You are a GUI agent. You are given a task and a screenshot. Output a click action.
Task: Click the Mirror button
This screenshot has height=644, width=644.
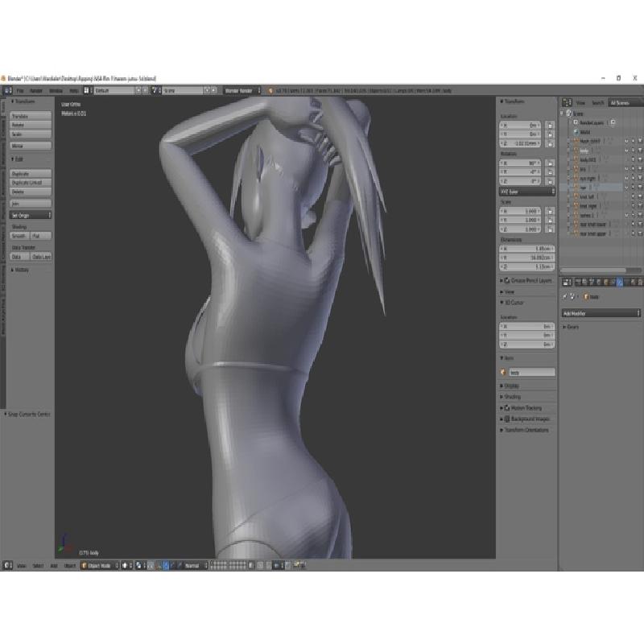(x=31, y=146)
